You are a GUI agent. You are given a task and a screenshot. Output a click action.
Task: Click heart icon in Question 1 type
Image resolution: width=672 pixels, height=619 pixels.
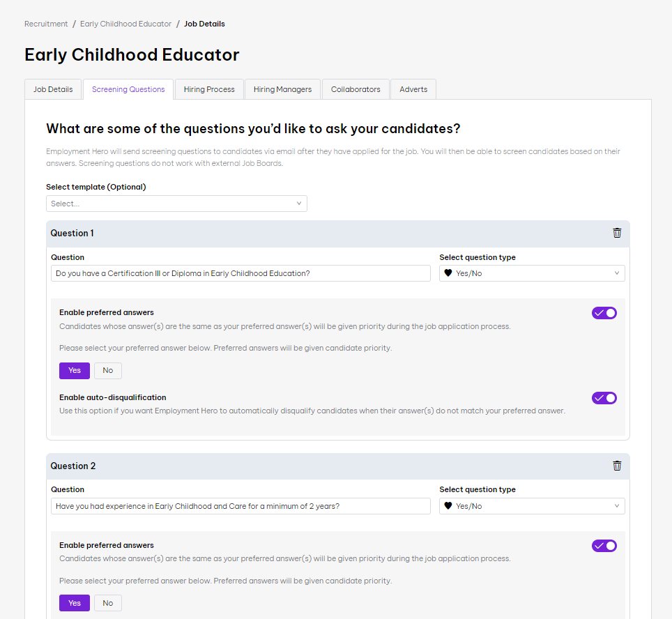(x=448, y=273)
